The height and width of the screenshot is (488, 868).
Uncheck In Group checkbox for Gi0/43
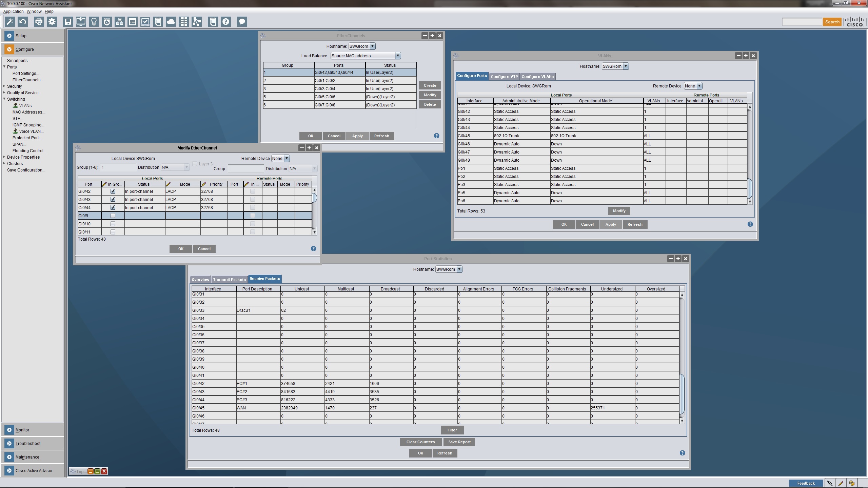(x=113, y=199)
